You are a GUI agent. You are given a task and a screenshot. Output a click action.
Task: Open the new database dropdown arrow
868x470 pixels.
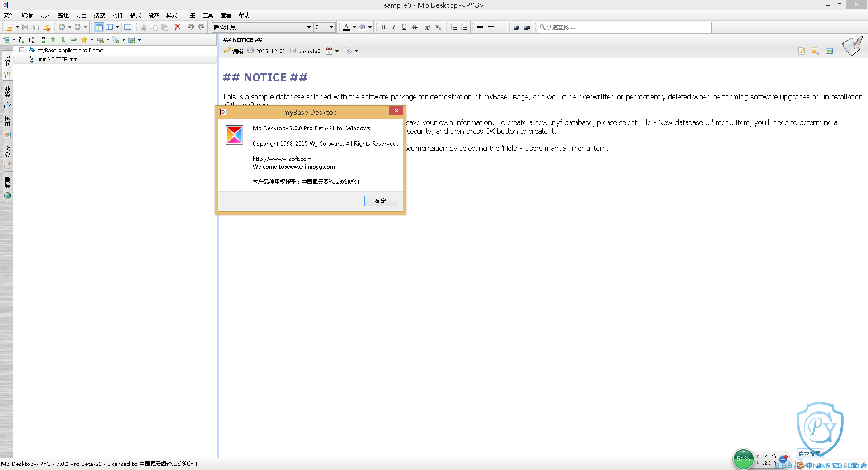(x=17, y=27)
